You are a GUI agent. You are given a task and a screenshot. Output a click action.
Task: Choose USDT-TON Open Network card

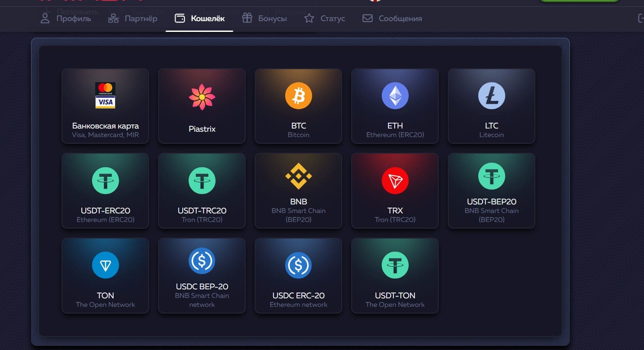click(395, 275)
